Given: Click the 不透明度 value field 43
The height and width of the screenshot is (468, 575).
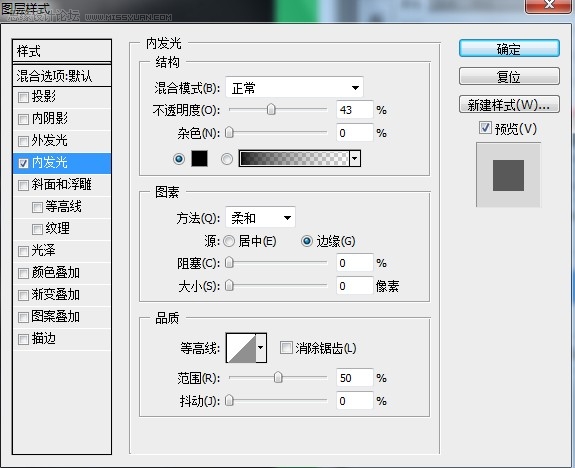Looking at the screenshot, I should pos(355,110).
